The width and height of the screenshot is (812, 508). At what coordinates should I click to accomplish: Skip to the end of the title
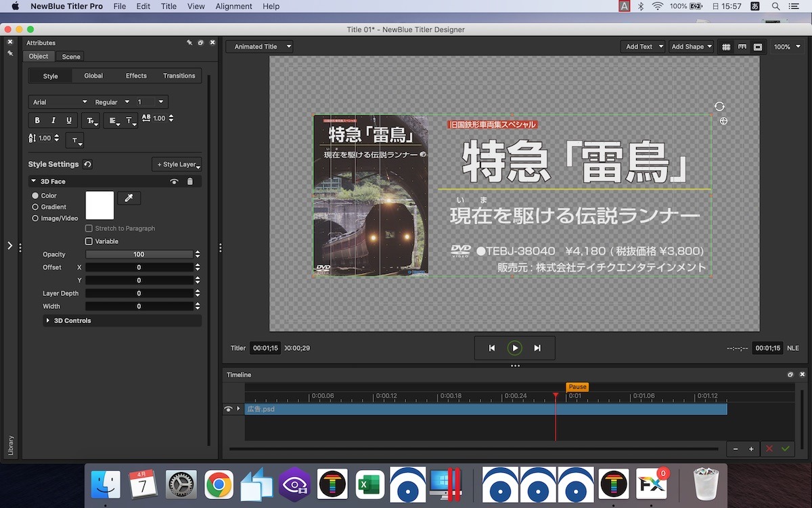pyautogui.click(x=537, y=348)
